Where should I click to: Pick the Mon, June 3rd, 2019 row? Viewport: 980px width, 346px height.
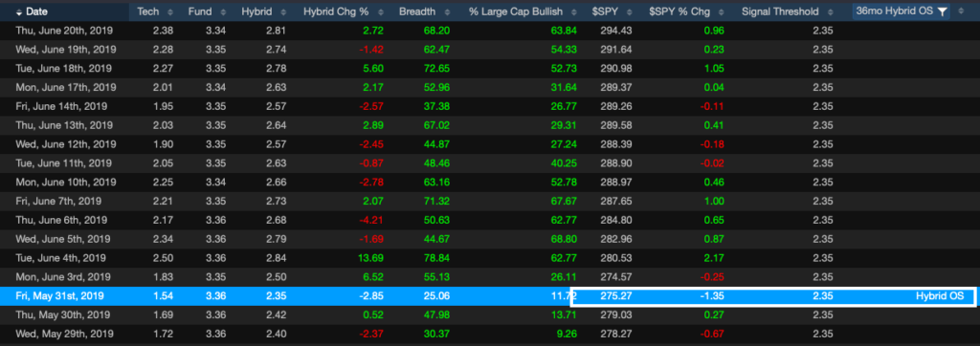490,276
